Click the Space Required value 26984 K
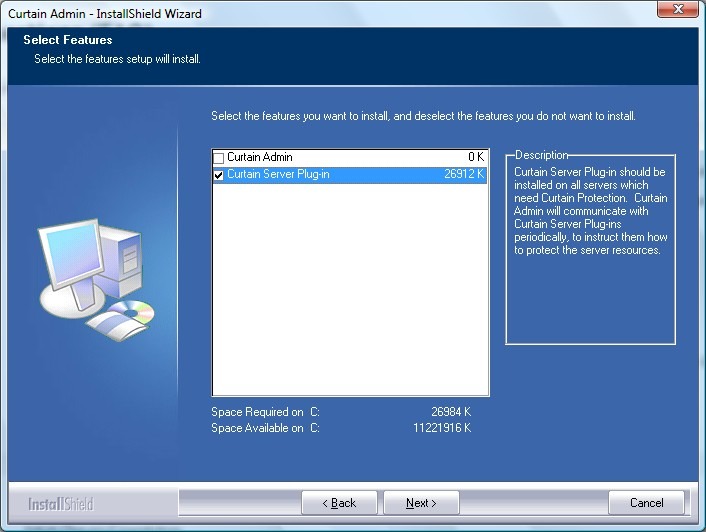The height and width of the screenshot is (532, 706). tap(450, 412)
